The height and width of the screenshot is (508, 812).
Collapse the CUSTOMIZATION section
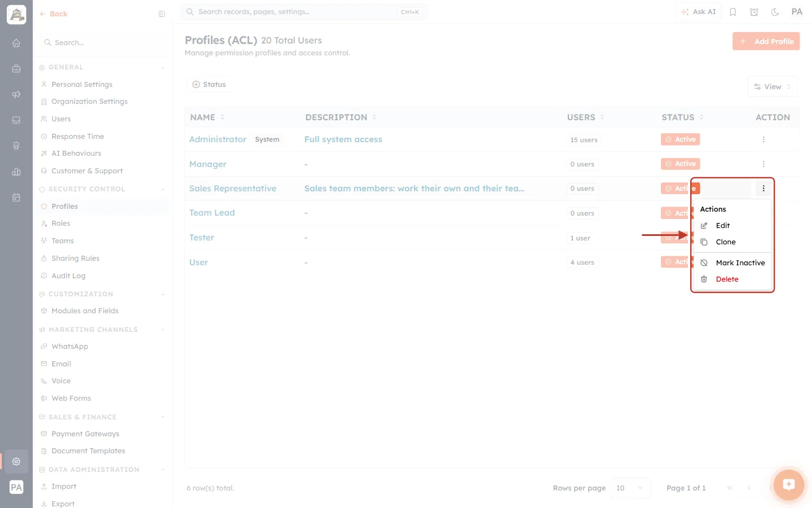pyautogui.click(x=162, y=295)
